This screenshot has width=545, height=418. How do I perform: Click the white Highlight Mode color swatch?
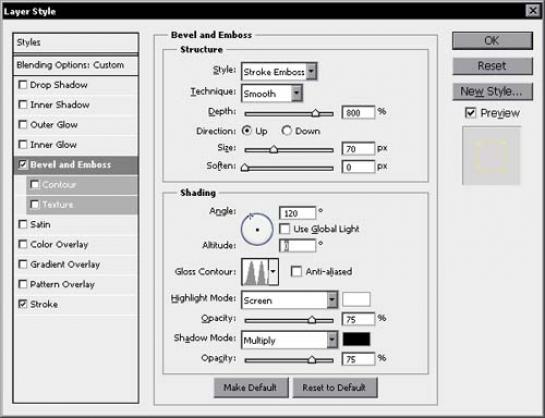point(356,300)
